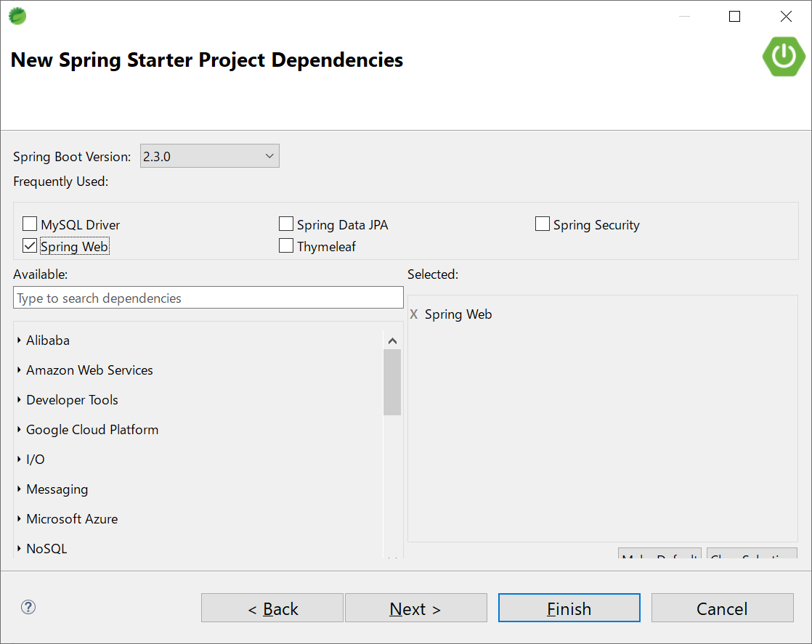This screenshot has width=812, height=644.
Task: Click the help question mark icon
Action: (28, 607)
